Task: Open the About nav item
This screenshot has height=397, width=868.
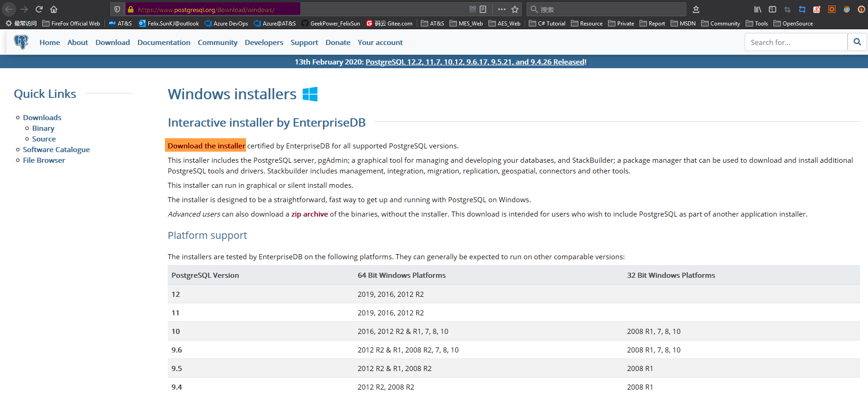Action: pos(77,42)
